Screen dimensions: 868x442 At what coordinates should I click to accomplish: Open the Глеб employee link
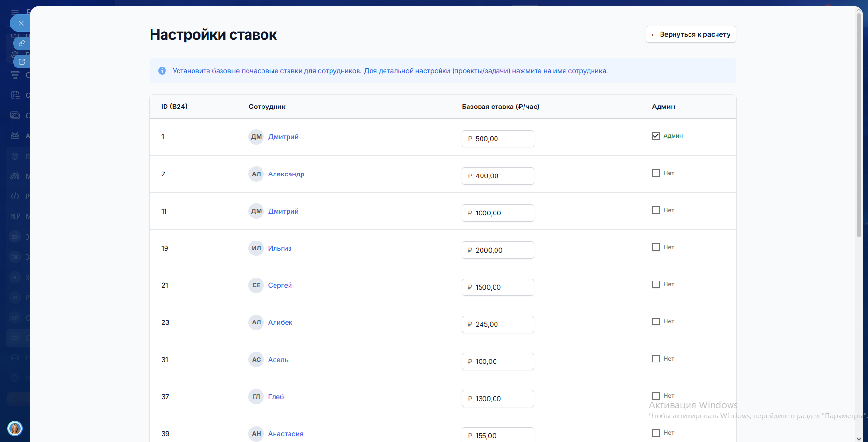pos(276,397)
